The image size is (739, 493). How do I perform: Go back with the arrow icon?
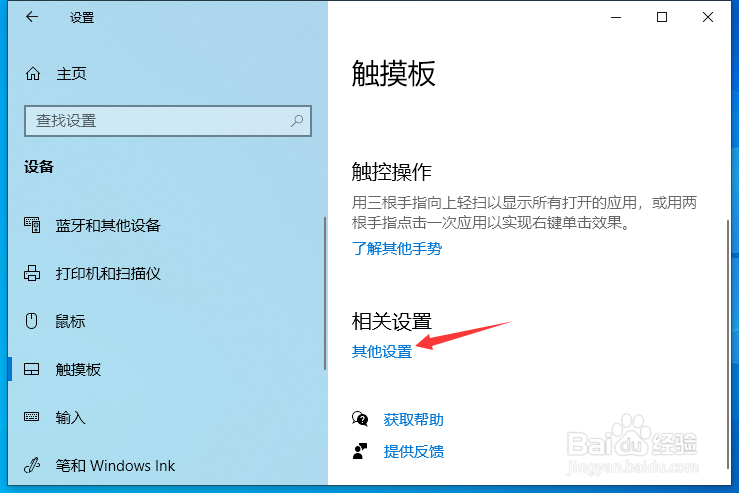coord(32,17)
